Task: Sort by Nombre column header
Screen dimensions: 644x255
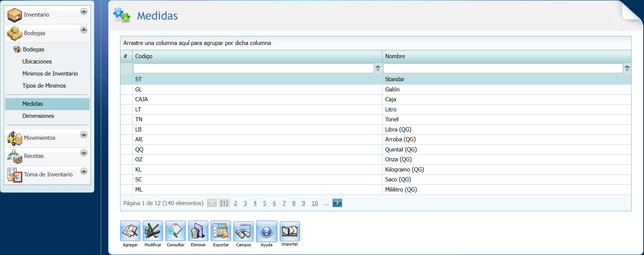Action: tap(395, 56)
